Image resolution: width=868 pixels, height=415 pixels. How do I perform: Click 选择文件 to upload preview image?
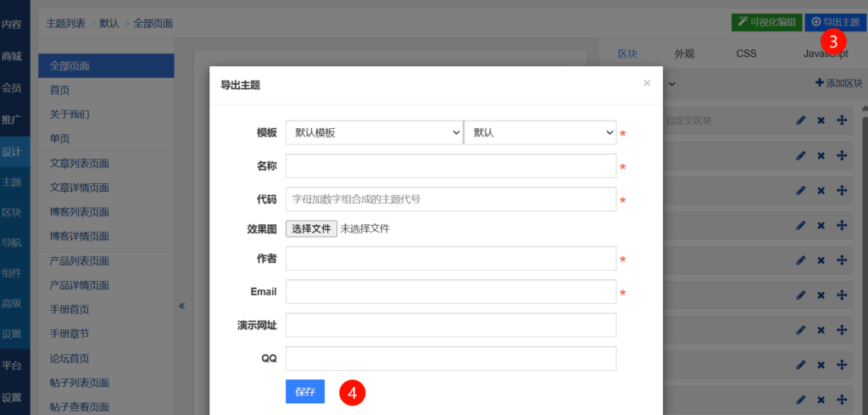(x=310, y=228)
